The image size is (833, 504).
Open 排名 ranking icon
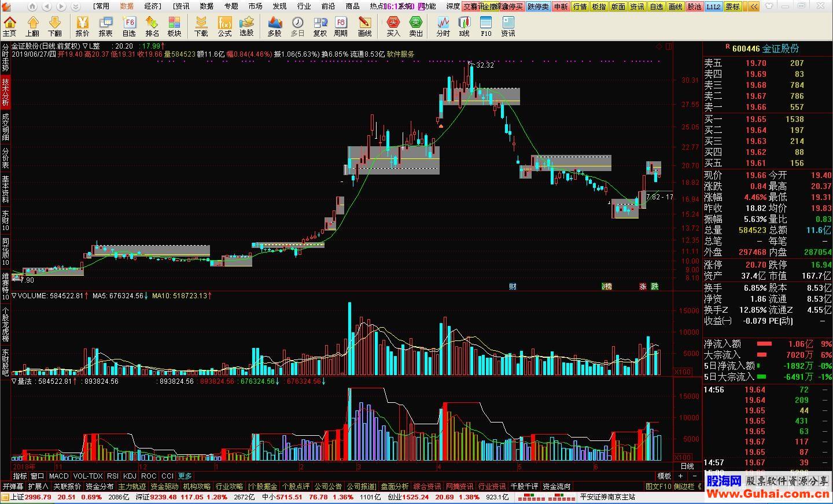(x=152, y=26)
